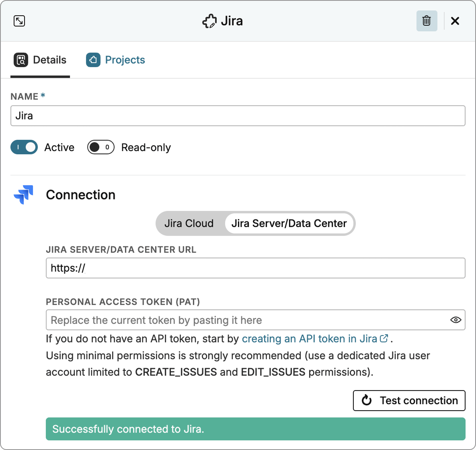Screen dimensions: 476x450
Task: Click the puzzle piece icon beside Jira title
Action: point(209,21)
